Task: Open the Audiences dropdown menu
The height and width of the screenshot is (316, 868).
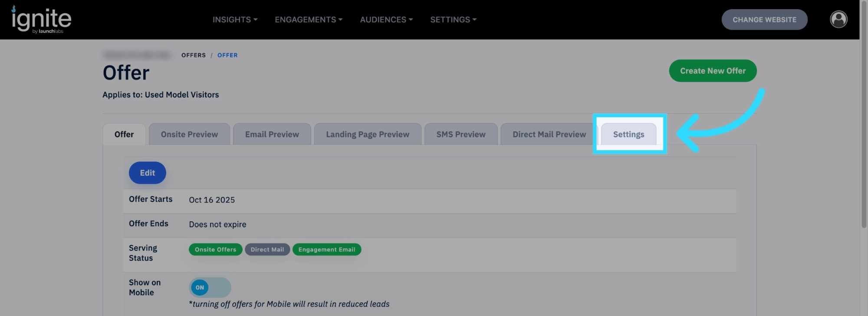Action: 386,20
